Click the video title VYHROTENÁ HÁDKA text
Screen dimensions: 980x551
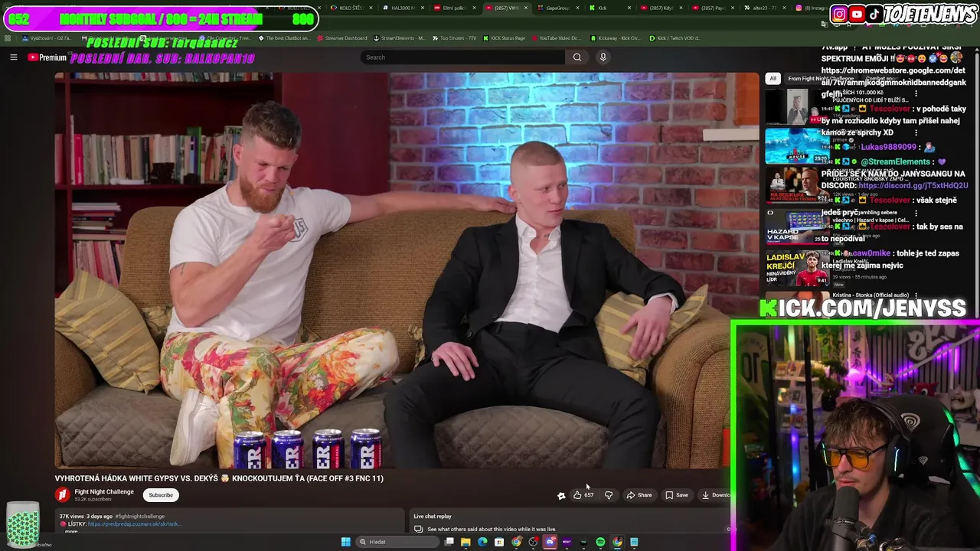[x=219, y=478]
